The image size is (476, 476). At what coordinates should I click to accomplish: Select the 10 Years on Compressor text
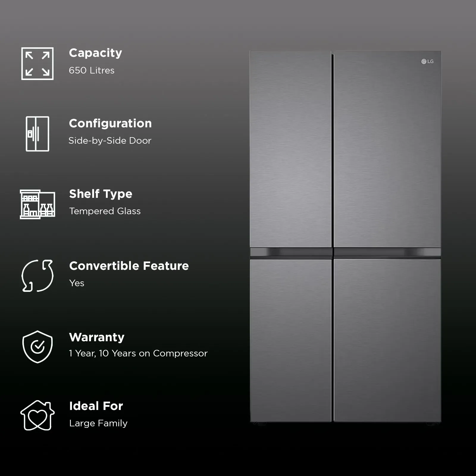coord(153,353)
